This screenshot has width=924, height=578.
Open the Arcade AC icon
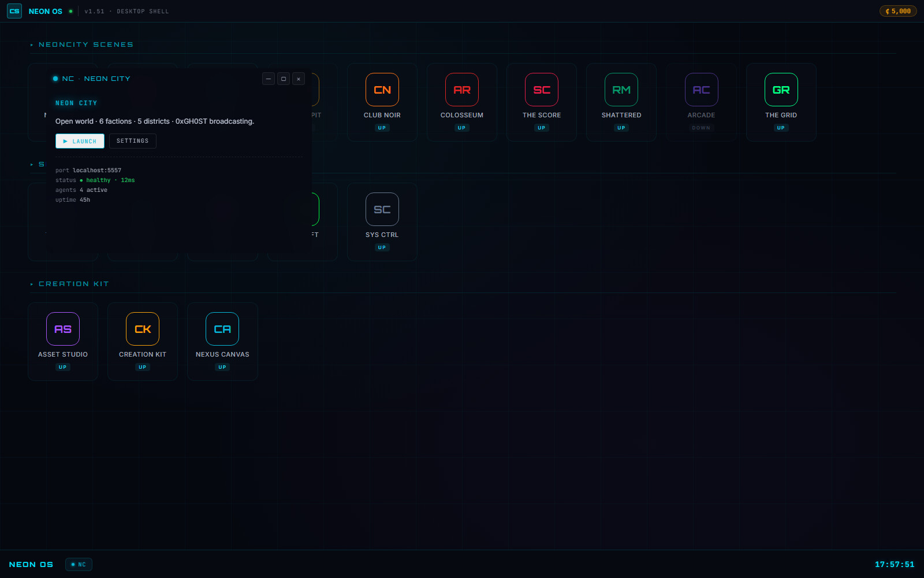[701, 90]
